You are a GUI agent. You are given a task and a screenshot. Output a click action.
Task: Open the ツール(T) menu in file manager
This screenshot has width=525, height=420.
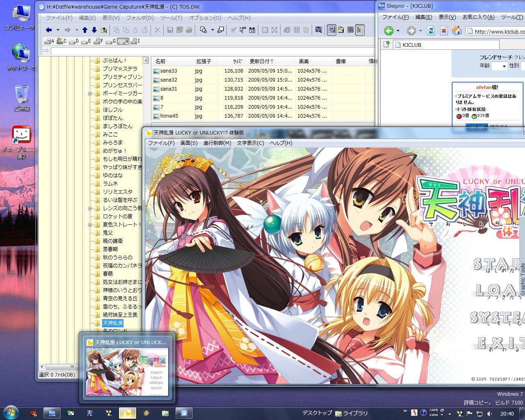(x=171, y=18)
